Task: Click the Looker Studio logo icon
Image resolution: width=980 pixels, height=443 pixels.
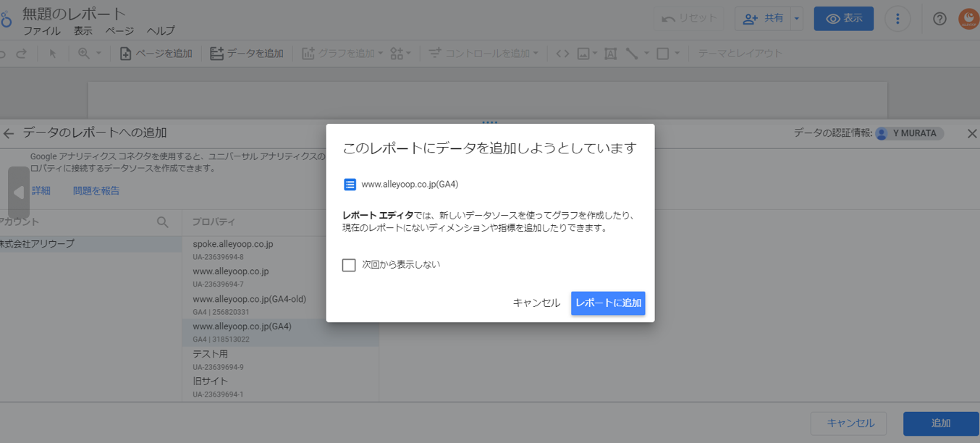Action: 5,20
